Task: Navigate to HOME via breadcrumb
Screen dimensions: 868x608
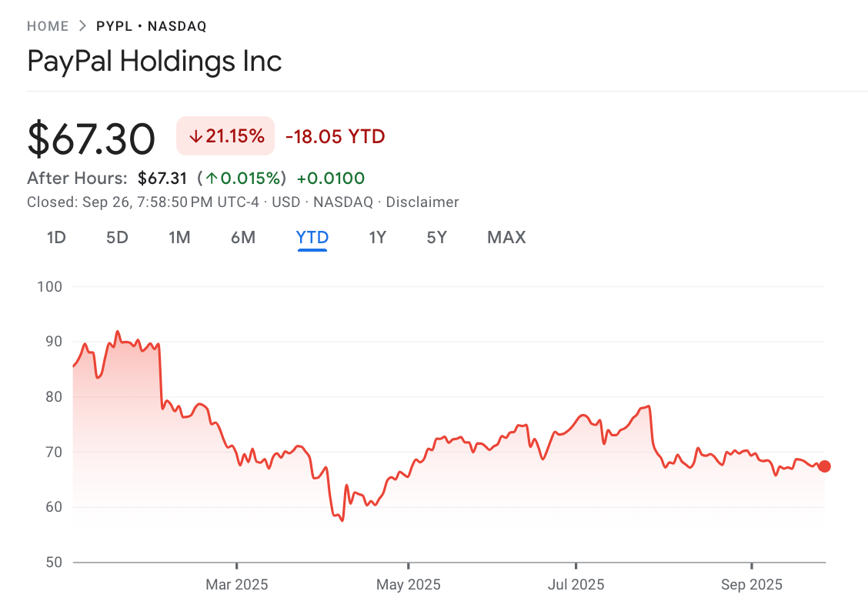Action: pos(48,25)
